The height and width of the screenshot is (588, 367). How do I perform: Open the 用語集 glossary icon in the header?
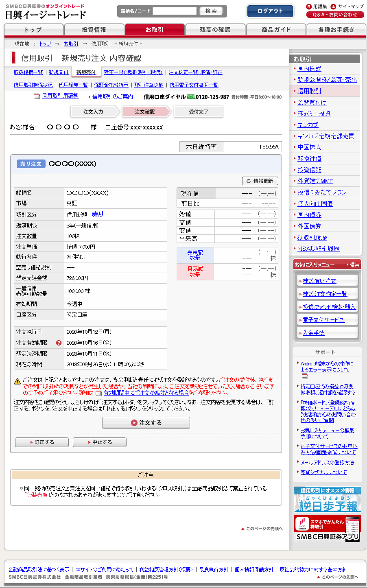tap(309, 7)
